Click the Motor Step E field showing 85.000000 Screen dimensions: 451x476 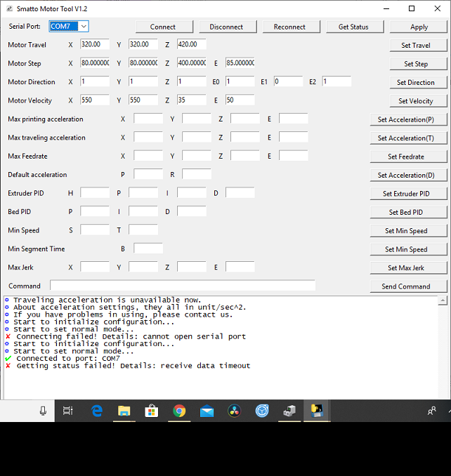tap(240, 63)
